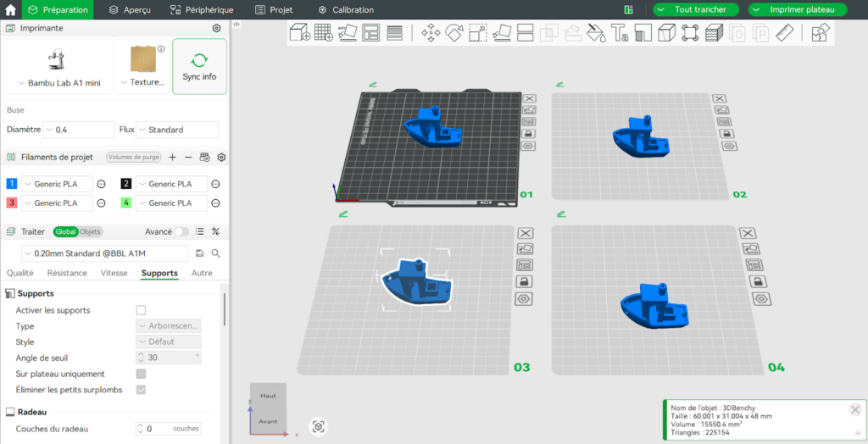The height and width of the screenshot is (444, 868).
Task: Click the Auto orient toolbar icon
Action: coord(347,33)
